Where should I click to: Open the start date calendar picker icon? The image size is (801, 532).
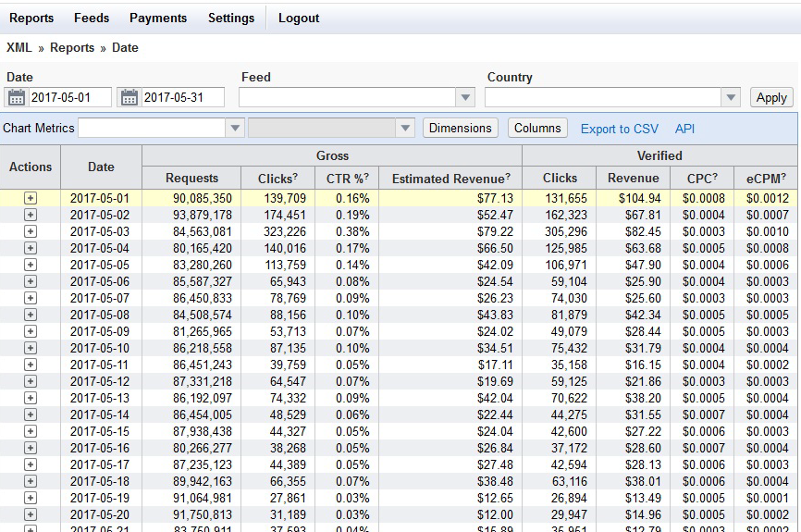(17, 97)
